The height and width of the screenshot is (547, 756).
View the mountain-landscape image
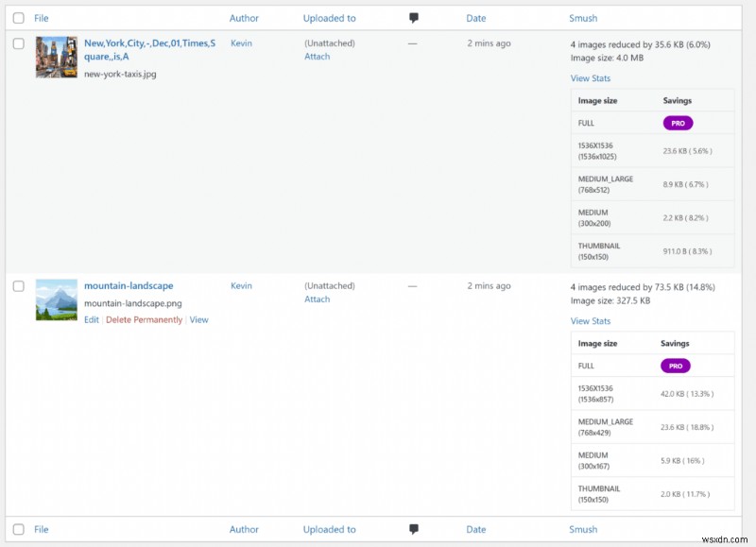(x=198, y=320)
